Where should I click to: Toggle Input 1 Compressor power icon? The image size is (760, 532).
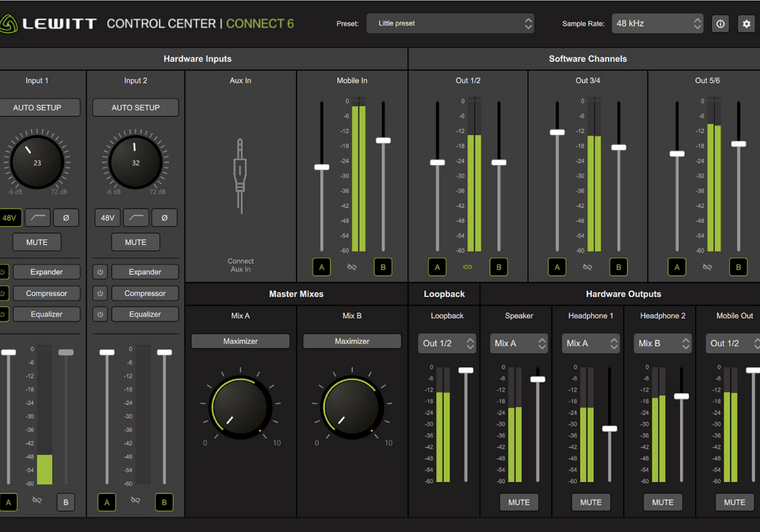pyautogui.click(x=3, y=293)
